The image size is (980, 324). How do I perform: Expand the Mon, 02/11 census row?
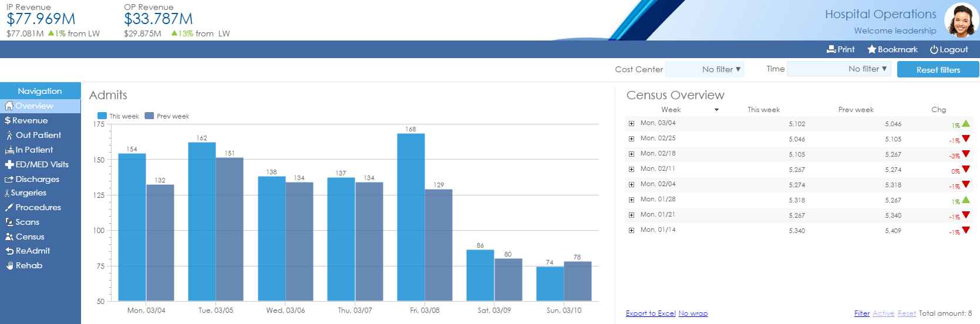tap(631, 170)
